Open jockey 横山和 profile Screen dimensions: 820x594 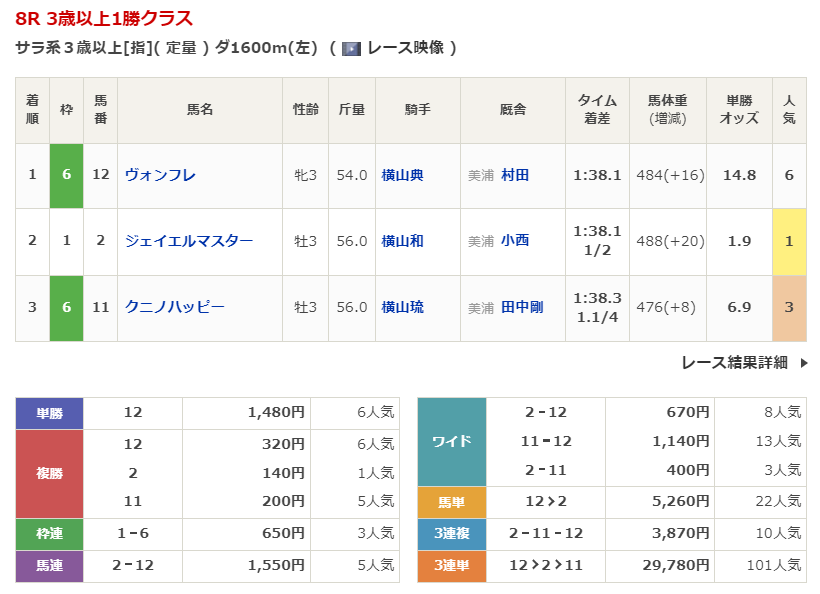(x=402, y=241)
